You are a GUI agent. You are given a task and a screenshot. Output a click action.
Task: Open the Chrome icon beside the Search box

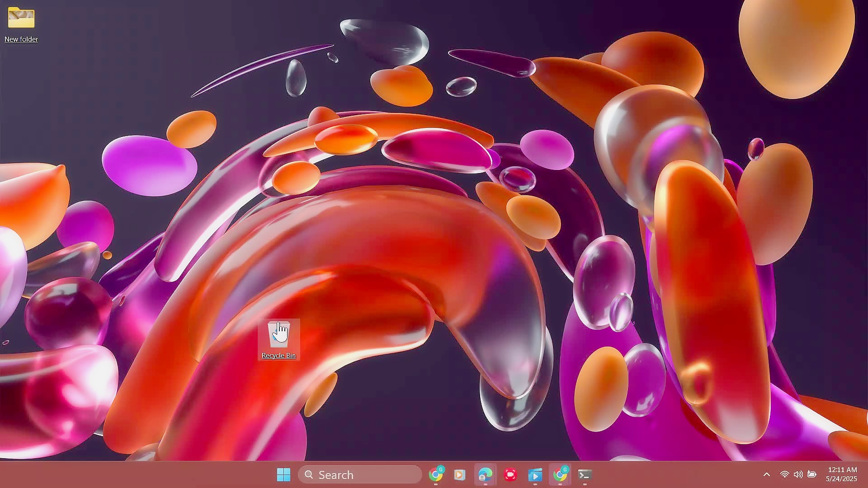click(x=436, y=474)
